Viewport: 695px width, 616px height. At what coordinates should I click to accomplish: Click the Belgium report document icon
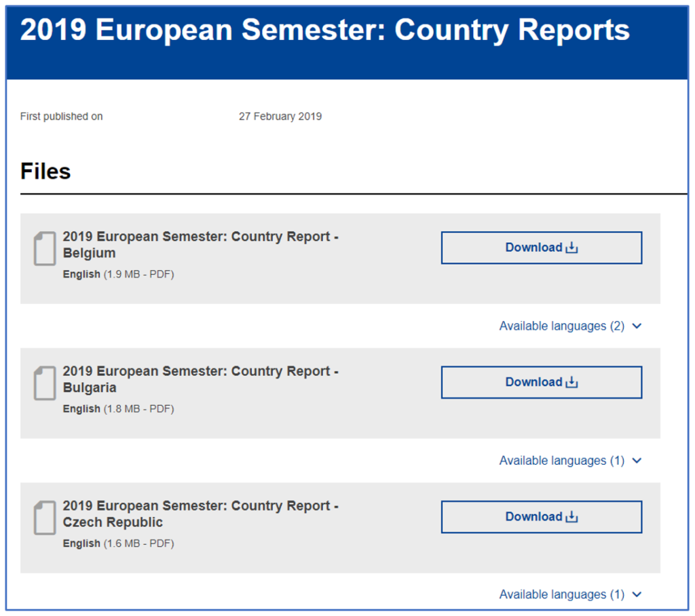pyautogui.click(x=45, y=248)
